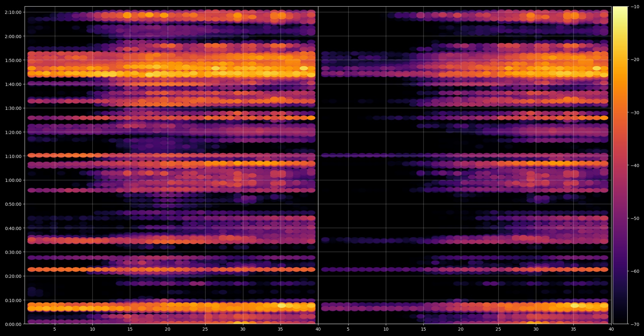The image size is (644, 336).
Task: Click x-axis label 15 under right heatmap
Action: pyautogui.click(x=423, y=329)
